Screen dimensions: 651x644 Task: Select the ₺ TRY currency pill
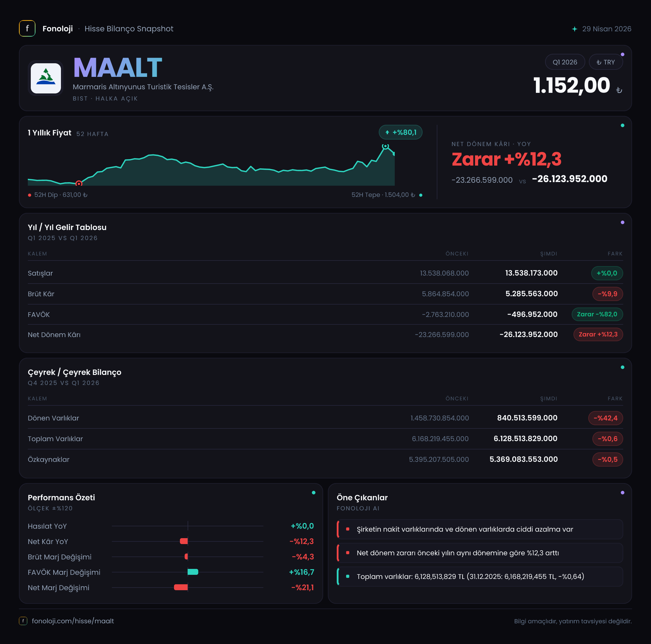605,62
